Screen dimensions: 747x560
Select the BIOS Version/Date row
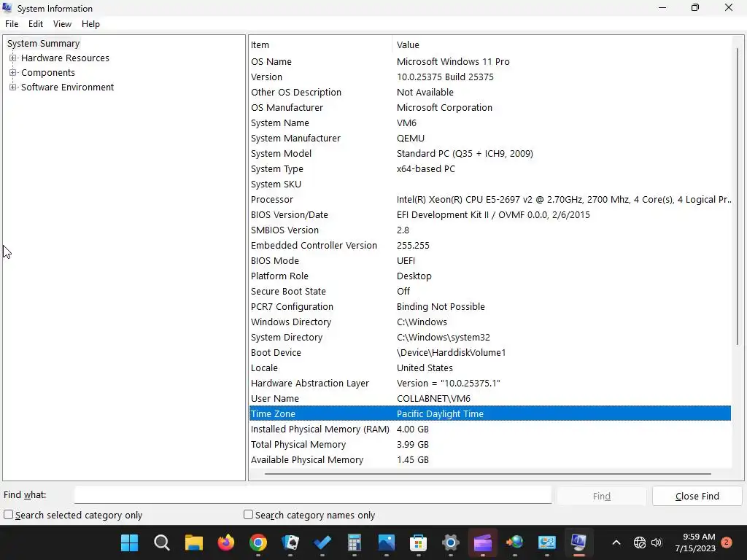(490, 215)
